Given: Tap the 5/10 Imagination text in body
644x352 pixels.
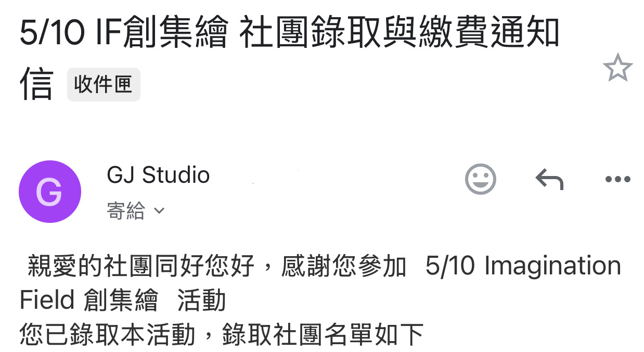Looking at the screenshot, I should (x=523, y=266).
